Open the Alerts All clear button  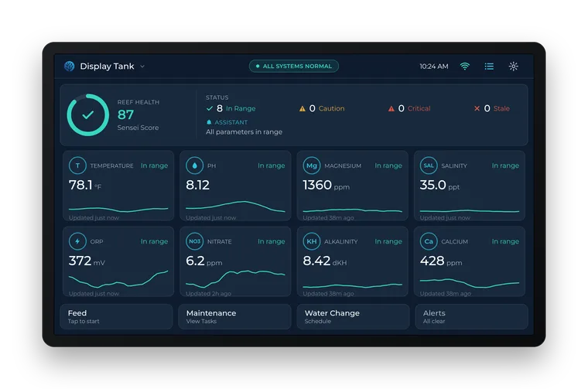click(472, 316)
